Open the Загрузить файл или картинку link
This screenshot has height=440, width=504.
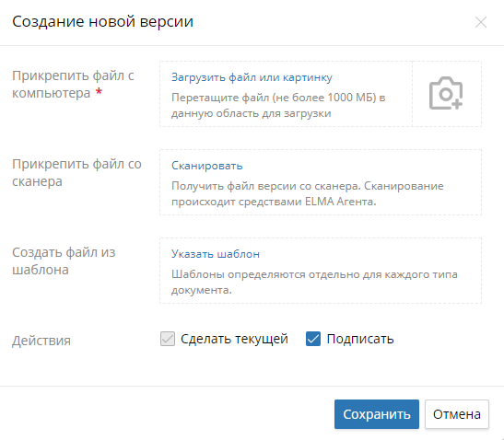click(252, 77)
